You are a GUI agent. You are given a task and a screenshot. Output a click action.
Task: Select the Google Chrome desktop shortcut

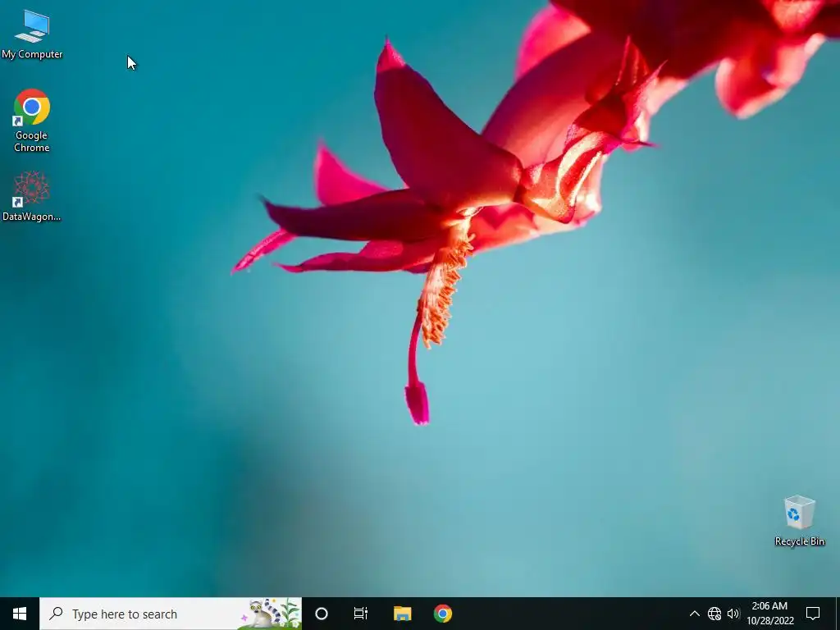click(32, 121)
